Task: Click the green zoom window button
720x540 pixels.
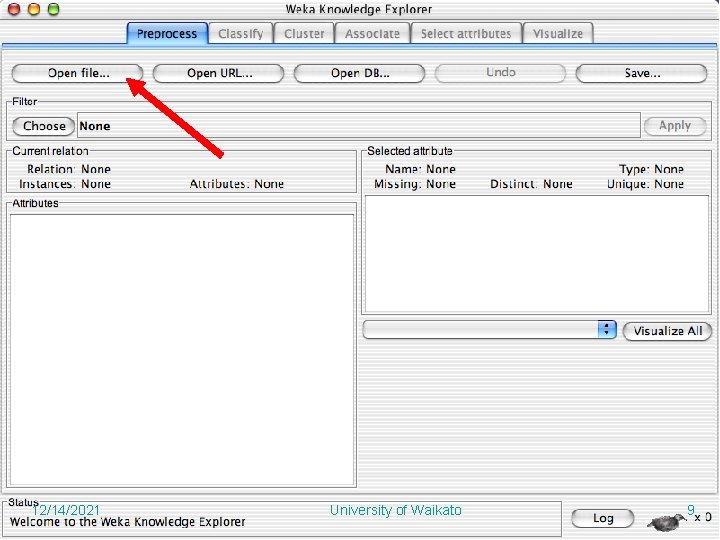Action: pos(54,9)
